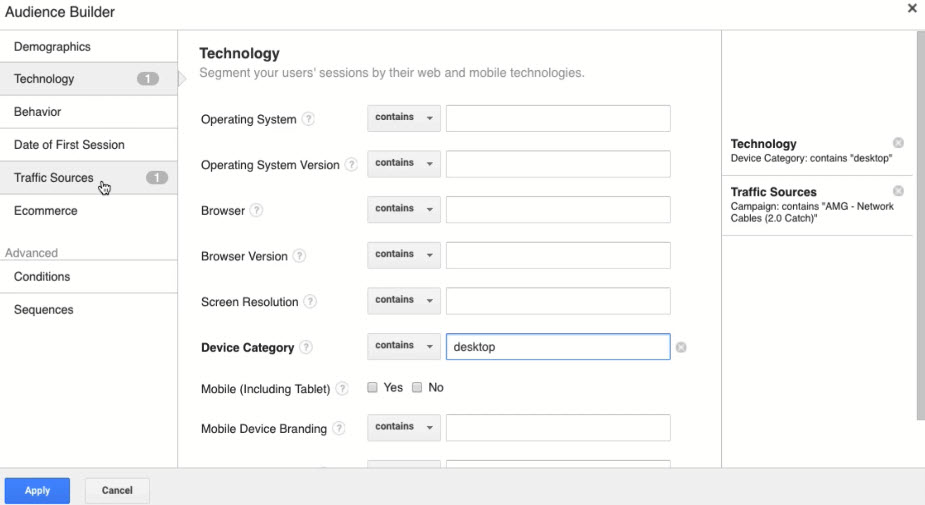This screenshot has width=925, height=505.
Task: Check Yes for Mobile (Including Tablet)
Action: pyautogui.click(x=372, y=388)
